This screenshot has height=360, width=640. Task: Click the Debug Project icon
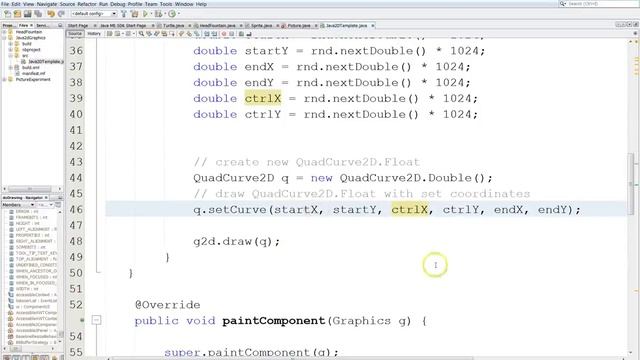[158, 14]
